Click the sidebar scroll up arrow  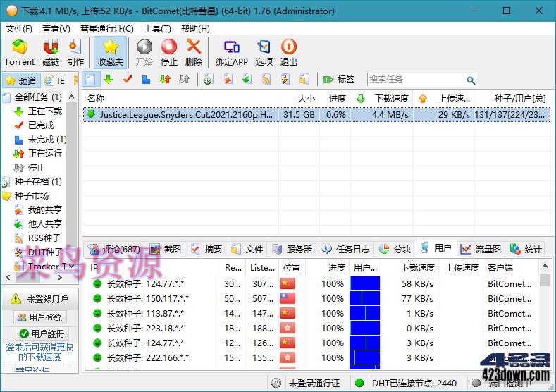pos(72,97)
